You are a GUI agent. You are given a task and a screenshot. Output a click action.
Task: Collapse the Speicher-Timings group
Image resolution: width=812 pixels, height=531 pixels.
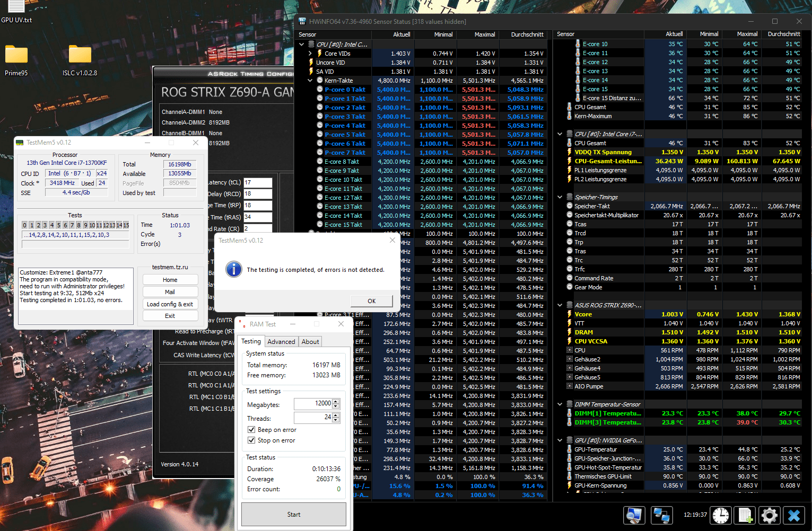tap(560, 197)
